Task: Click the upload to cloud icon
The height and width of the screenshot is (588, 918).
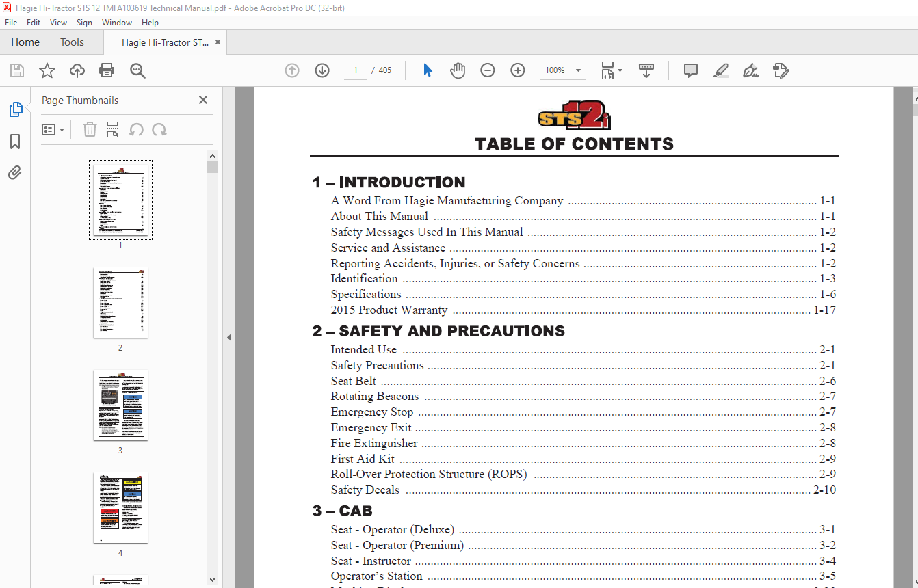Action: [77, 70]
